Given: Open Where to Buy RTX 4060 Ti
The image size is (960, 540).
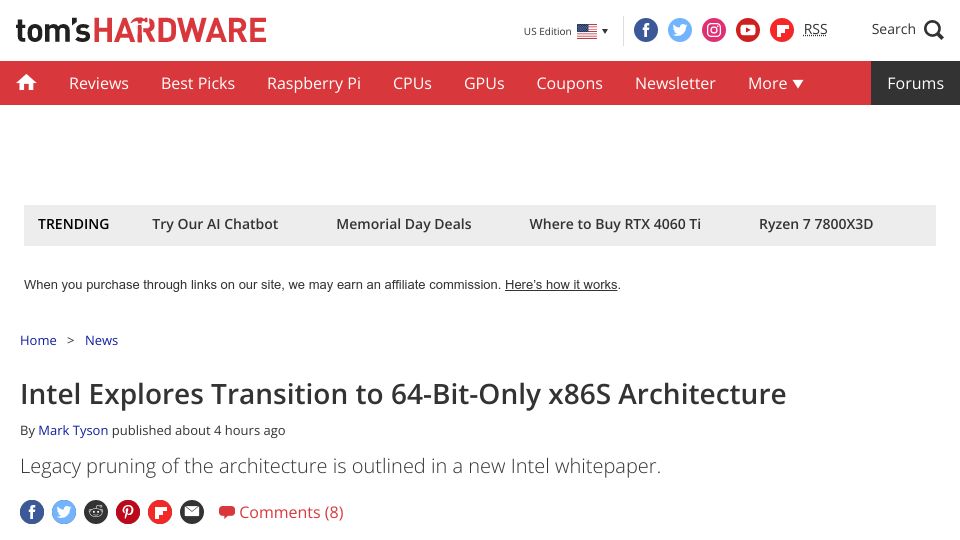Looking at the screenshot, I should point(615,224).
